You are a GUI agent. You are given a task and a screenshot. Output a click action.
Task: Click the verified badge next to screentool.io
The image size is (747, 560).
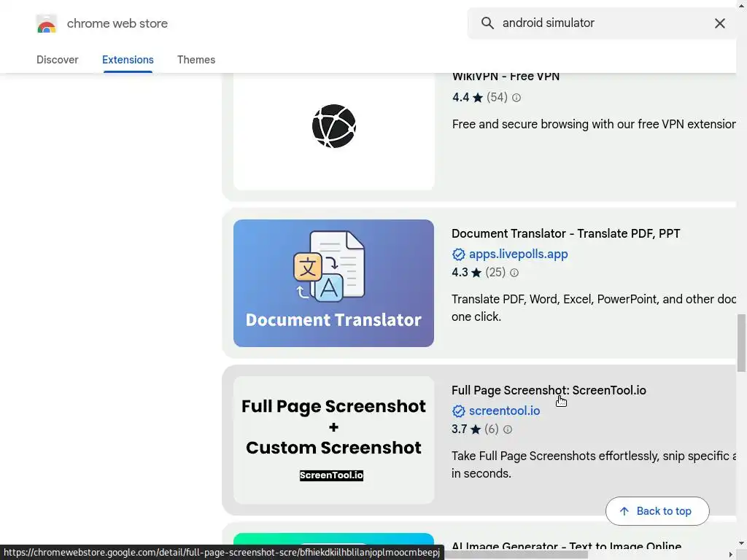tap(458, 411)
